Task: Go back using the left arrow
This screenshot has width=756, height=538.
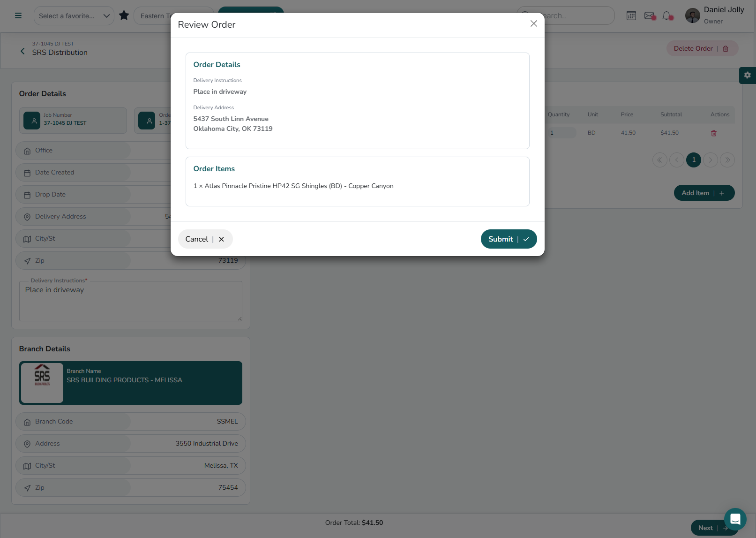Action: (22, 51)
